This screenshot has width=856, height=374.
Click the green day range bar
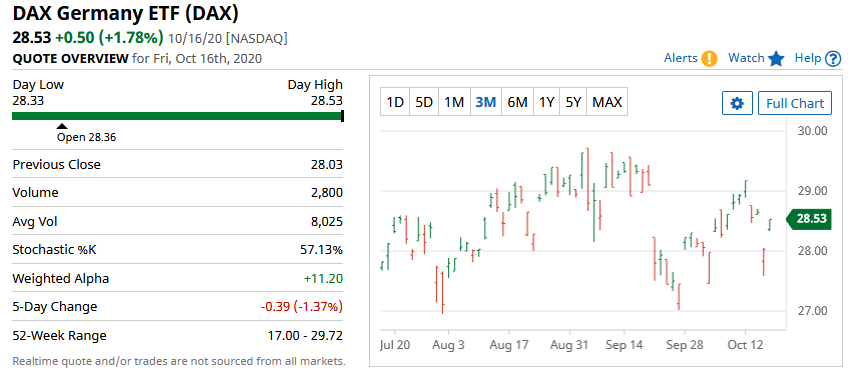pyautogui.click(x=177, y=116)
